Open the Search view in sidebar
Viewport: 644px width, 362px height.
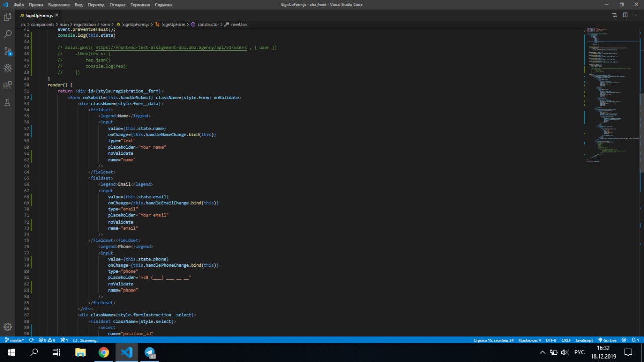pos(8,34)
